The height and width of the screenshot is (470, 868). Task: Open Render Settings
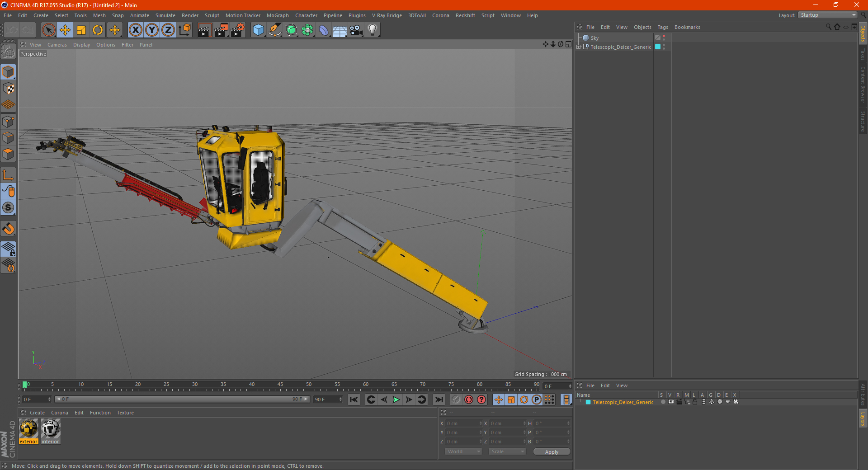pyautogui.click(x=238, y=30)
